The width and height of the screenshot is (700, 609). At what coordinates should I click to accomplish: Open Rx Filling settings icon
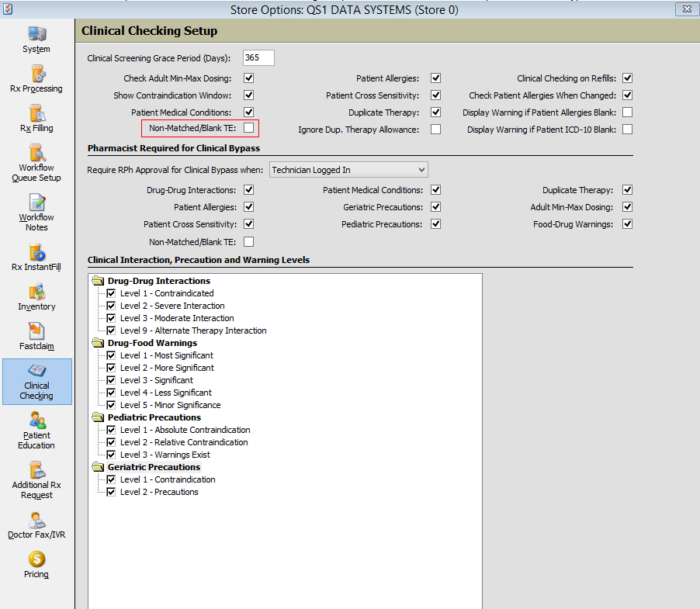36,114
